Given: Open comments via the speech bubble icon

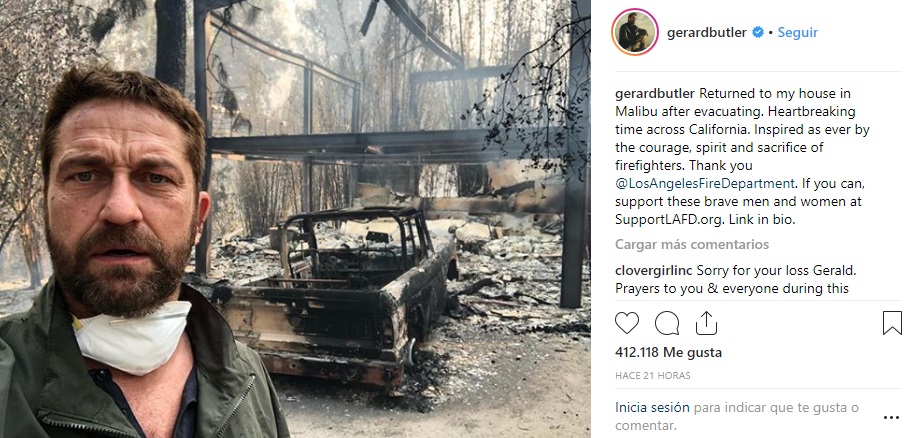Looking at the screenshot, I should coord(667,323).
